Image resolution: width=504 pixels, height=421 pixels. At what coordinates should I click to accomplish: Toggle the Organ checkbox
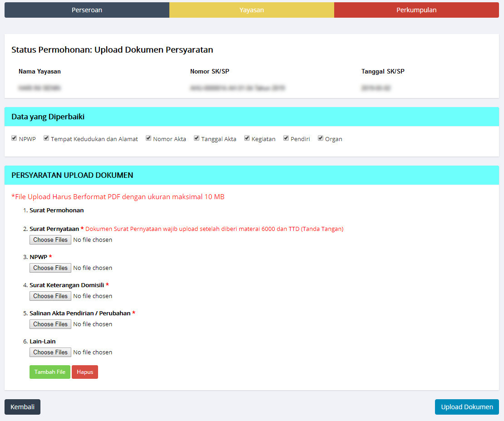click(321, 138)
